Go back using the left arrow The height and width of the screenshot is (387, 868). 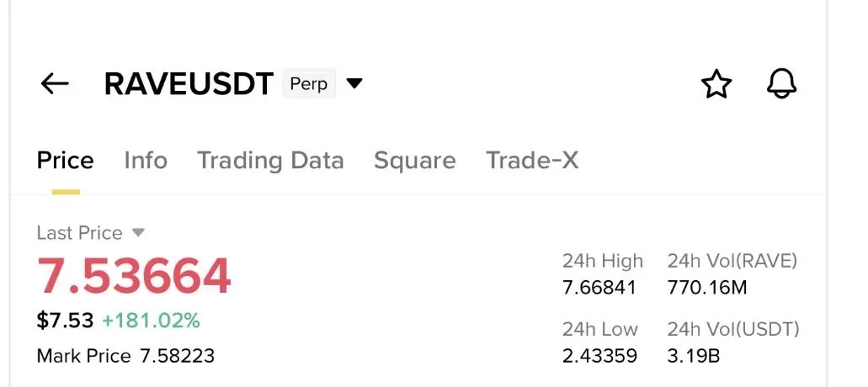[x=55, y=84]
